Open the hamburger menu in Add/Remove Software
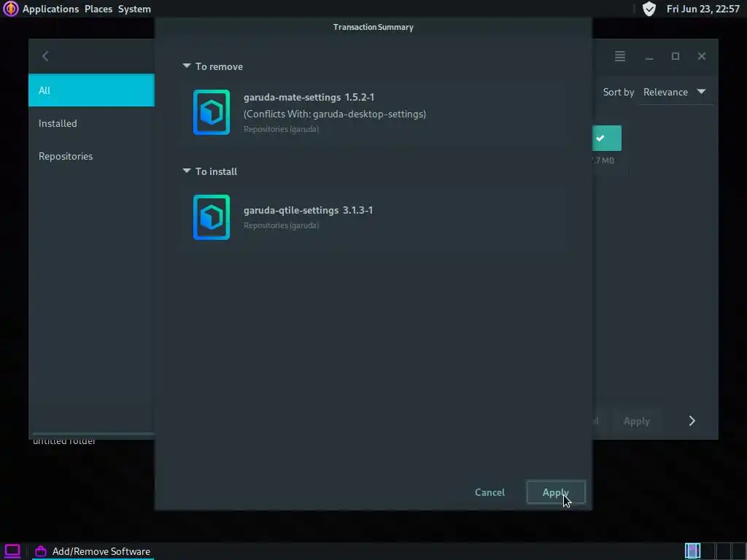Viewport: 747px width, 560px height. (620, 56)
